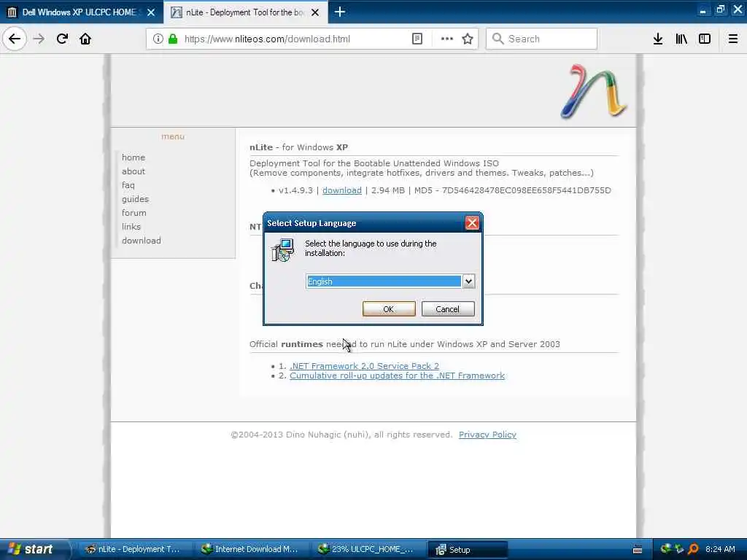Switch to nLite Deployment taskbar item
The width and height of the screenshot is (747, 560).
(133, 549)
